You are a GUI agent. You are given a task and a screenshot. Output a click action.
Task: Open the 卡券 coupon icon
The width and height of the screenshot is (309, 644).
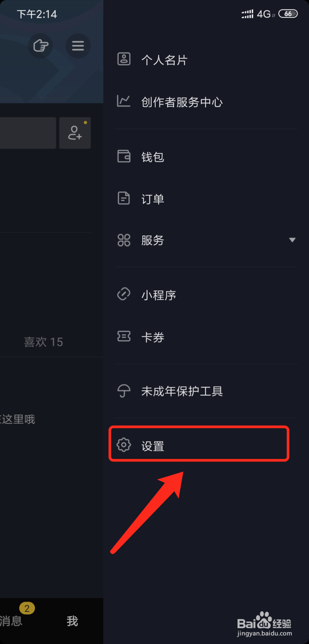124,336
